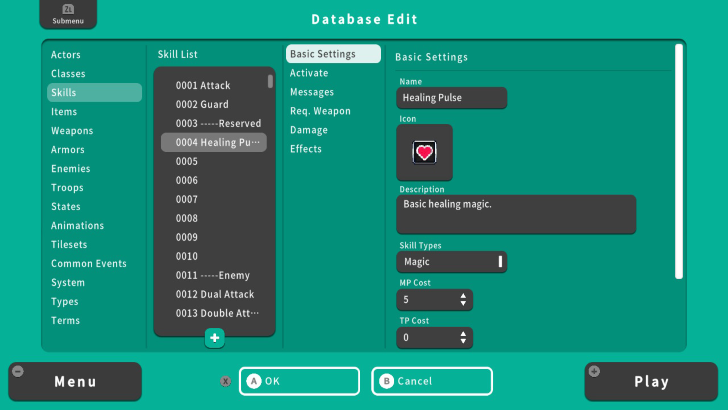Select Common Events category
The image size is (728, 410).
point(94,264)
